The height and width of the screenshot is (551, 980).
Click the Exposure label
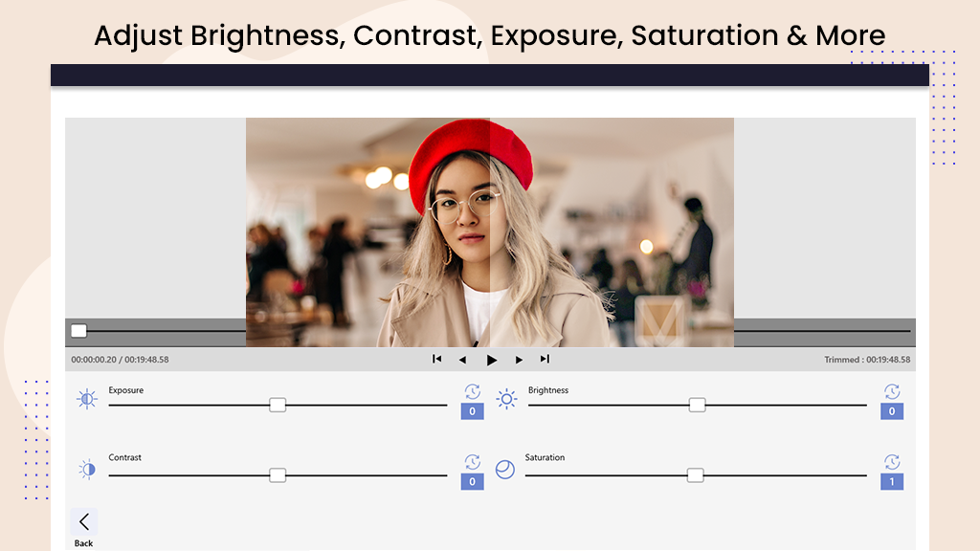pyautogui.click(x=125, y=390)
